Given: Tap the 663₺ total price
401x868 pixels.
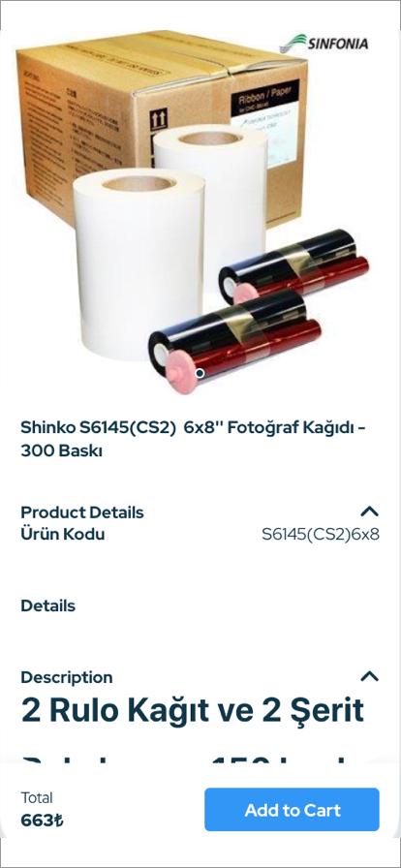Looking at the screenshot, I should tap(42, 821).
